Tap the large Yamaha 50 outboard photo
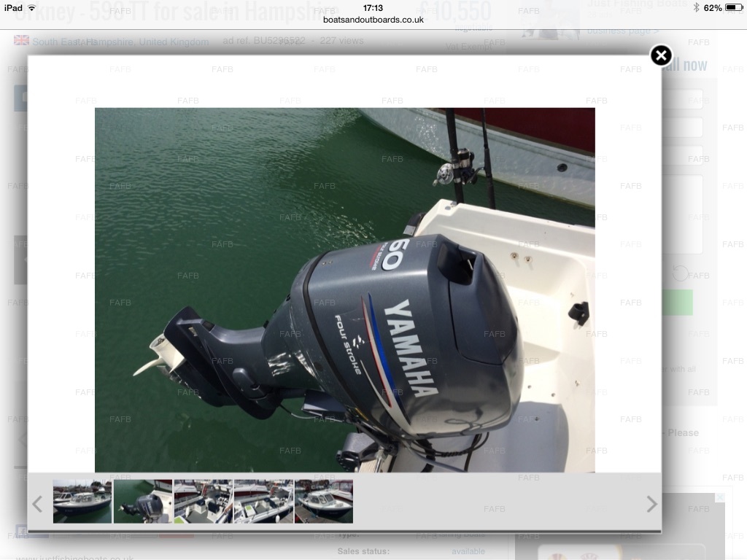747x560 pixels. point(344,290)
